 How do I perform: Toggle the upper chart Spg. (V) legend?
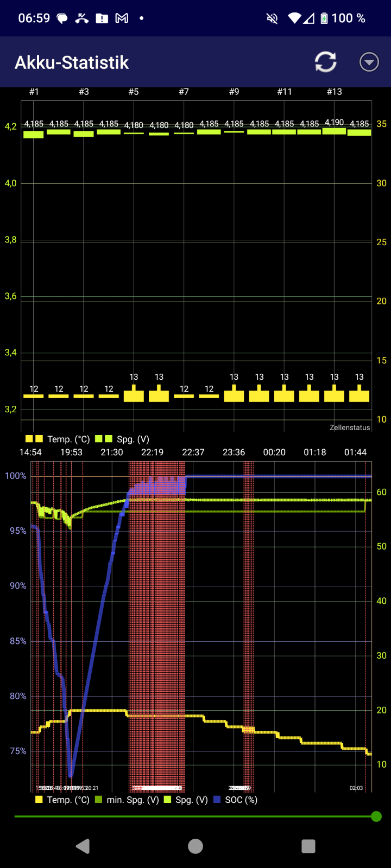tap(122, 439)
